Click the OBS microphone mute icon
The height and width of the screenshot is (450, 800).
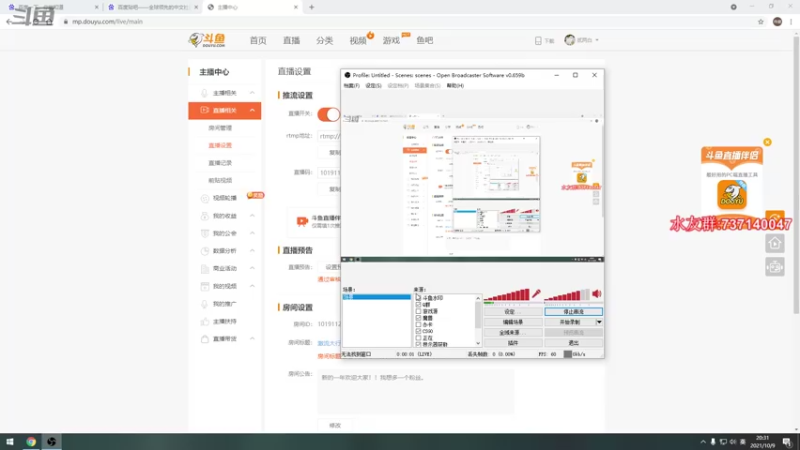536,294
